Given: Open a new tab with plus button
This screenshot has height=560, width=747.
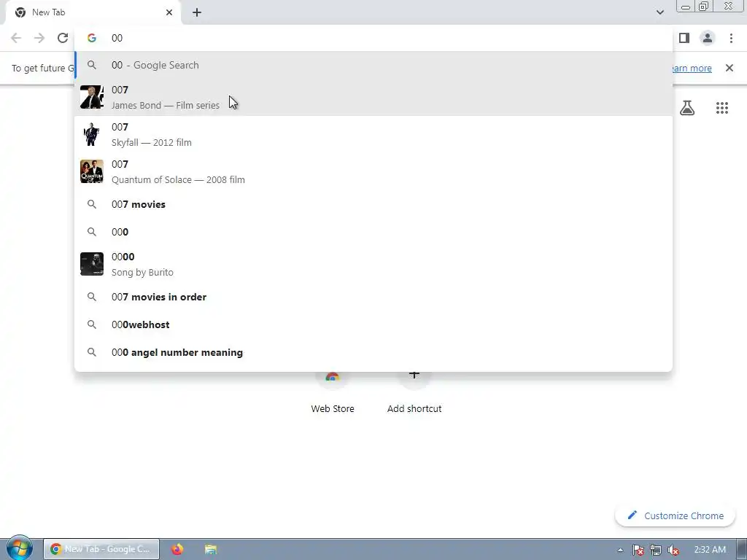Looking at the screenshot, I should (197, 12).
